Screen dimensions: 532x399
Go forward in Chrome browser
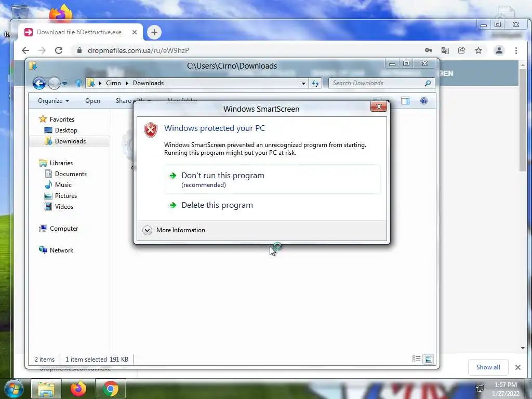(42, 50)
